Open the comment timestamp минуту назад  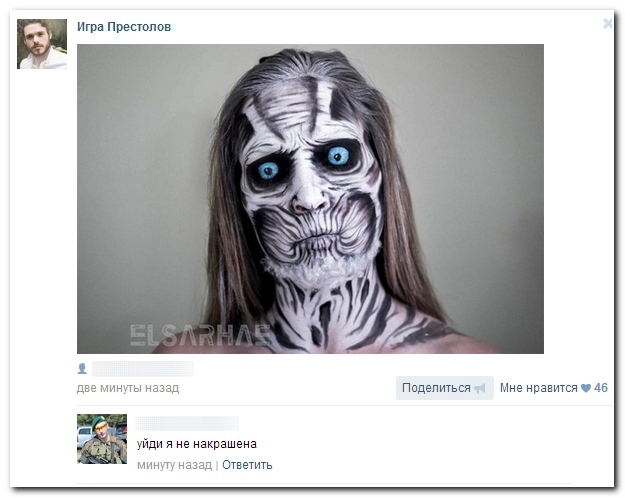(174, 465)
